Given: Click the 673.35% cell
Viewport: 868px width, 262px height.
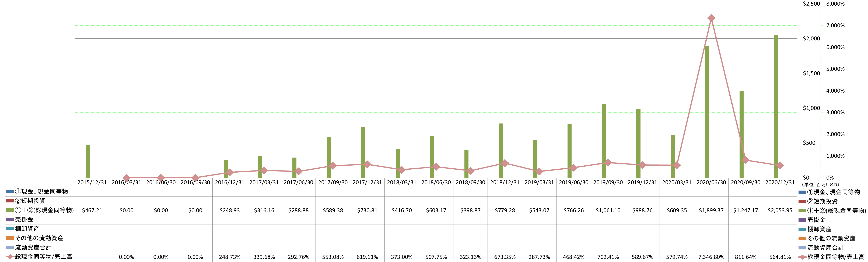Looking at the screenshot, I should 505,257.
